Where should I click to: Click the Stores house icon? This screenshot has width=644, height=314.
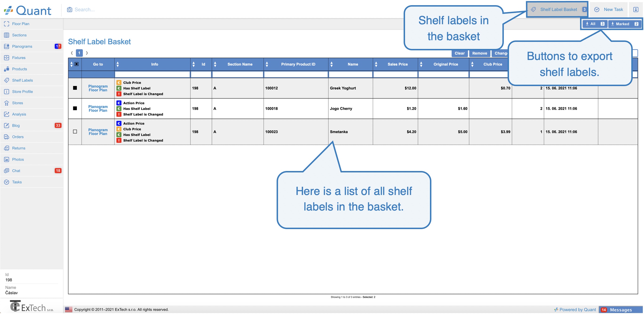coord(7,103)
